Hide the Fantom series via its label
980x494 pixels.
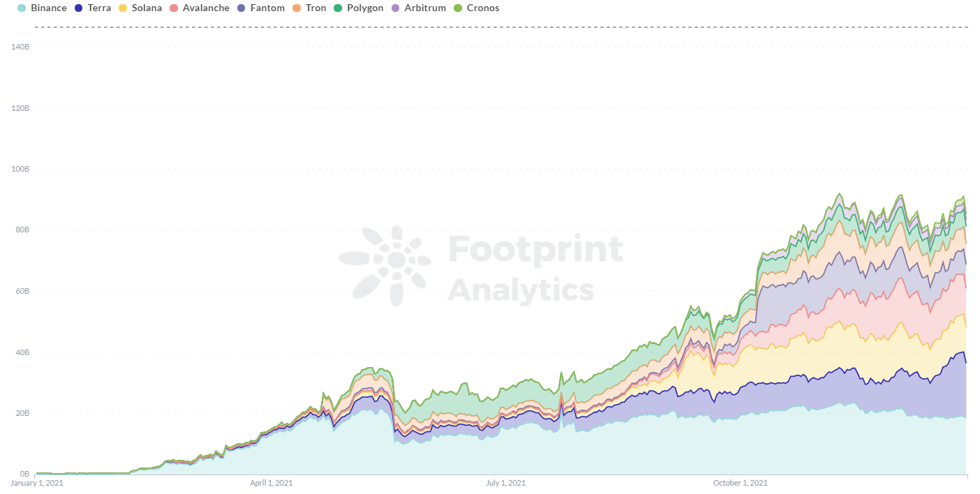[267, 8]
